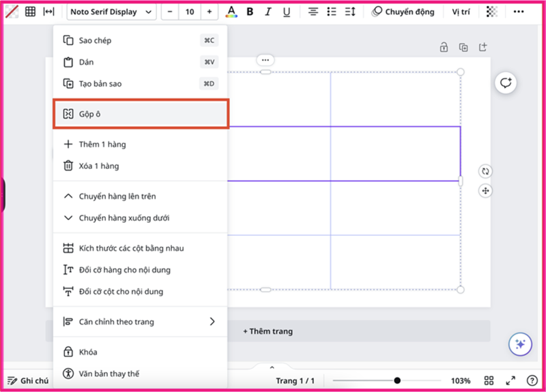The height and width of the screenshot is (392, 546).
Task: Toggle underline text formatting
Action: tap(286, 12)
